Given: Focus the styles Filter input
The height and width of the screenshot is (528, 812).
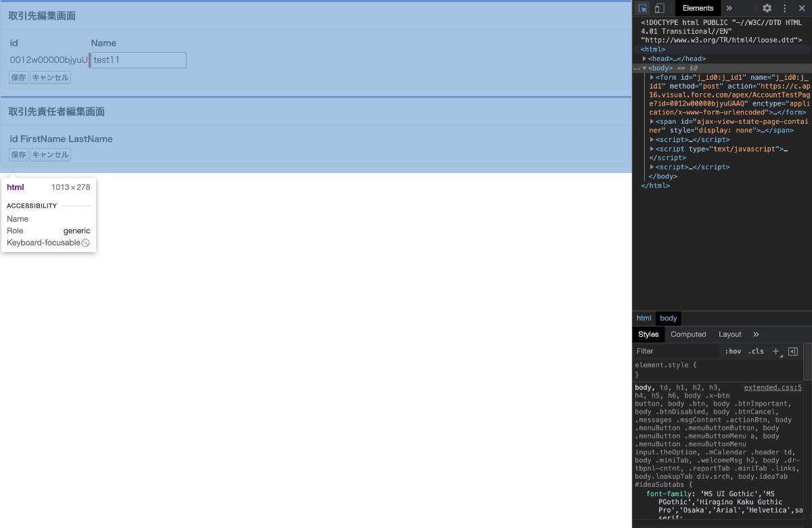Looking at the screenshot, I should click(x=676, y=351).
